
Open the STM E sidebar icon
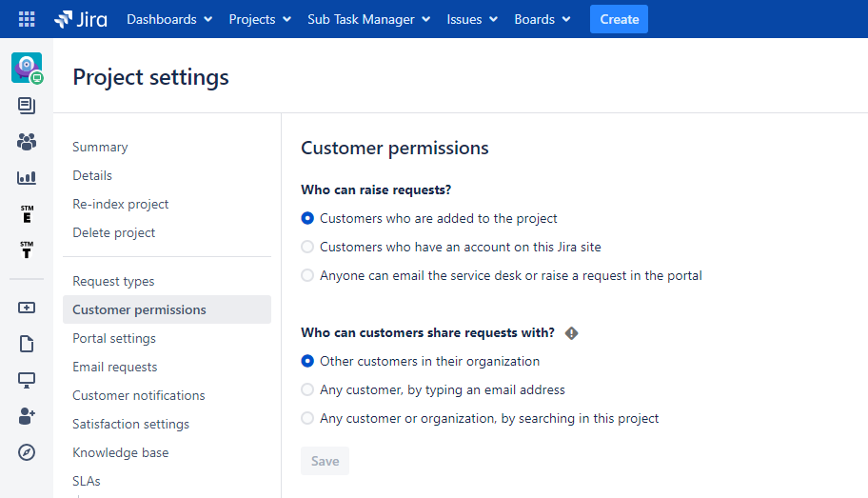pos(27,214)
